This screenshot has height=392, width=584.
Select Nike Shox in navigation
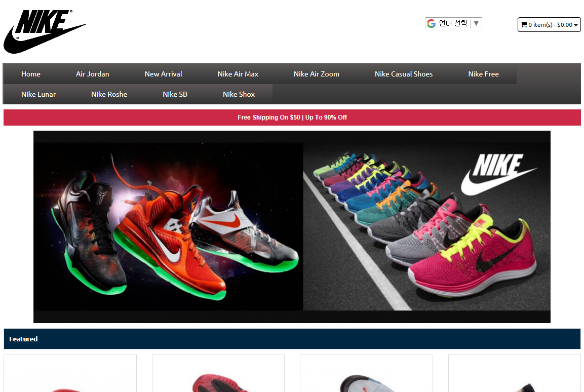click(x=239, y=94)
